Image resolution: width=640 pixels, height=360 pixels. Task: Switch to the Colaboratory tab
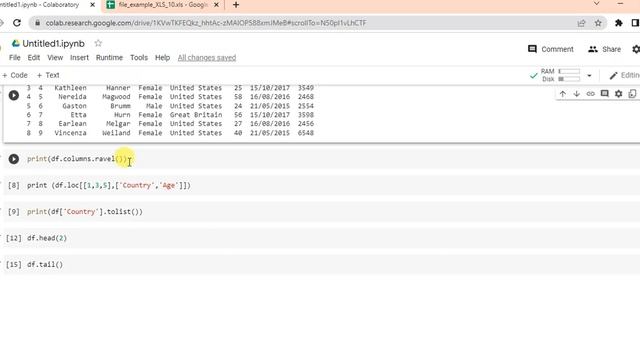point(41,5)
